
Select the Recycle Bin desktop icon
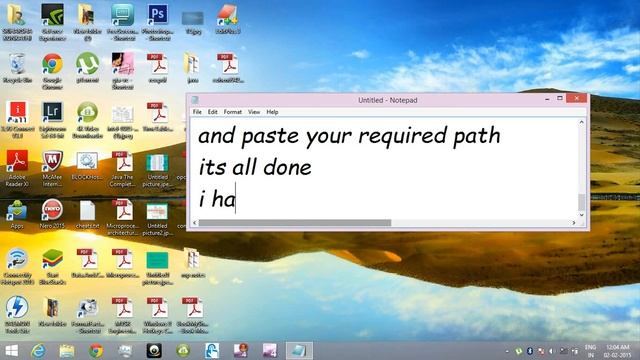coord(17,69)
